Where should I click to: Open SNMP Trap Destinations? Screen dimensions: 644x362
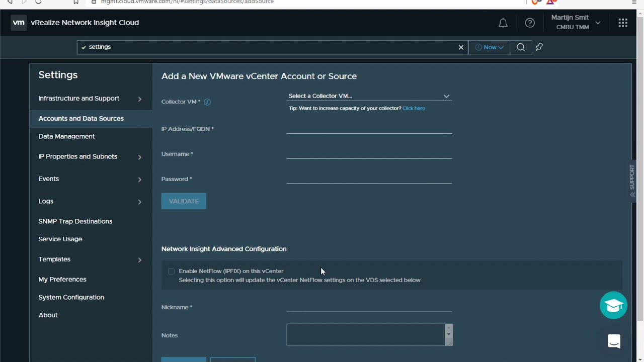click(75, 221)
